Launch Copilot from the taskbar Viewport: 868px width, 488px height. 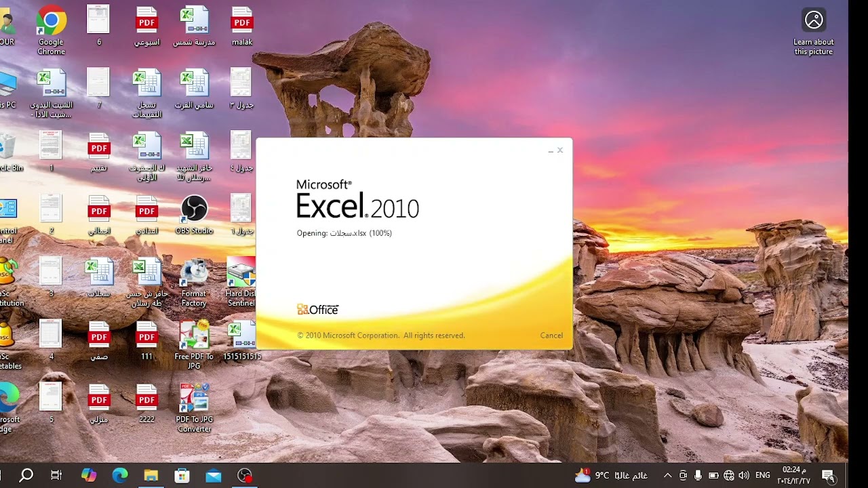(x=89, y=475)
